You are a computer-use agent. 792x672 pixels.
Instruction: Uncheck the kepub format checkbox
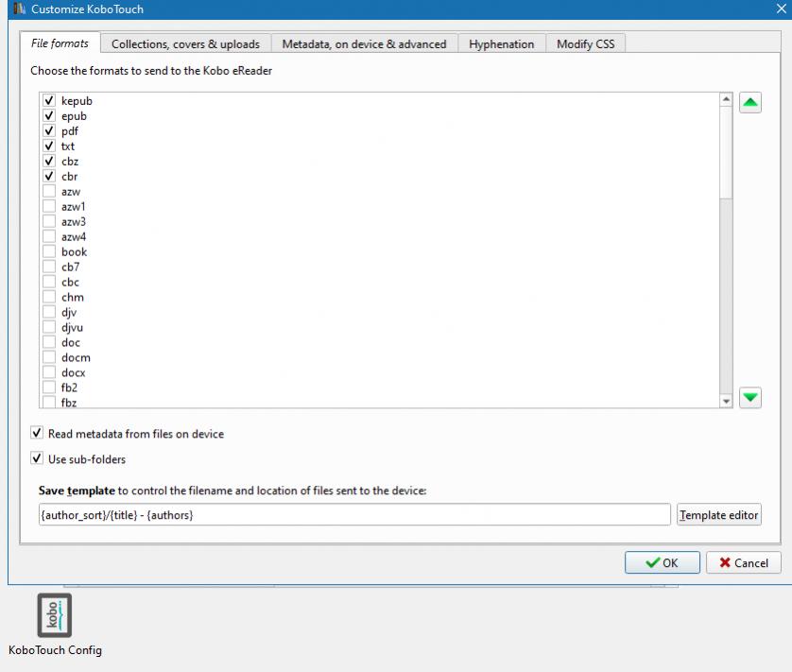click(x=49, y=100)
